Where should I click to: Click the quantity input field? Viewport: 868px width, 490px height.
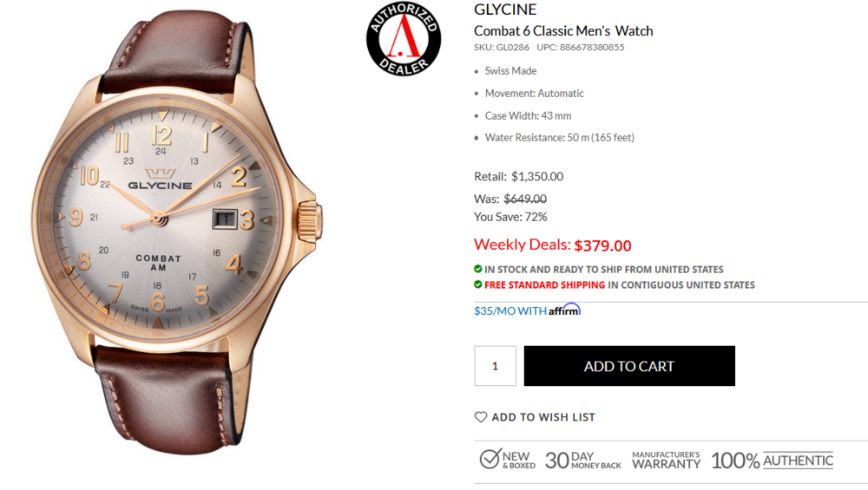(495, 366)
